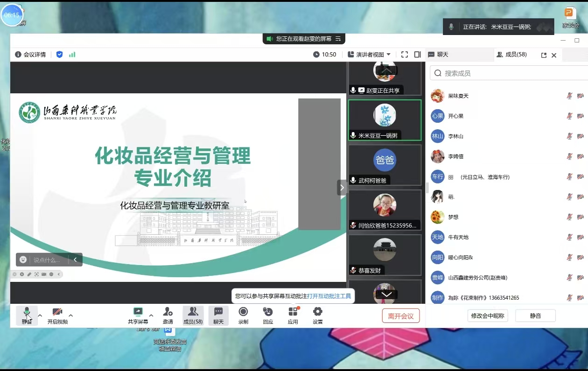Click the 共享屏幕 share screen icon
Image resolution: width=588 pixels, height=371 pixels.
pyautogui.click(x=138, y=312)
